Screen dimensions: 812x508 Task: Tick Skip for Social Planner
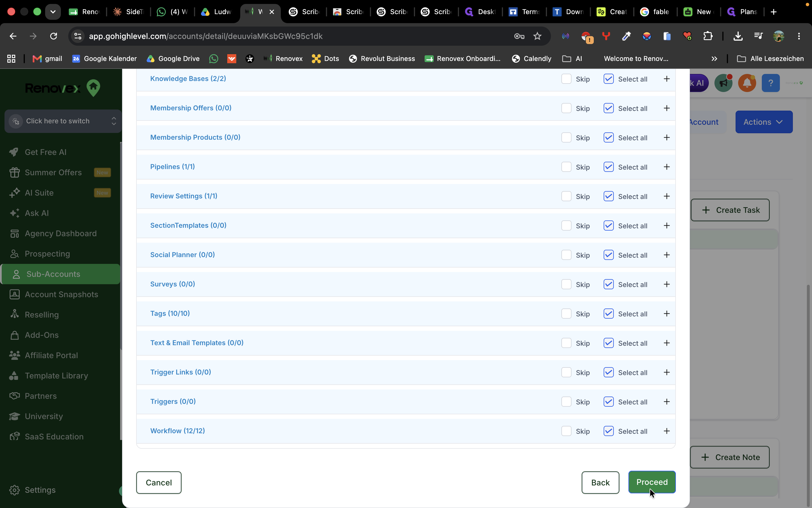(x=566, y=255)
